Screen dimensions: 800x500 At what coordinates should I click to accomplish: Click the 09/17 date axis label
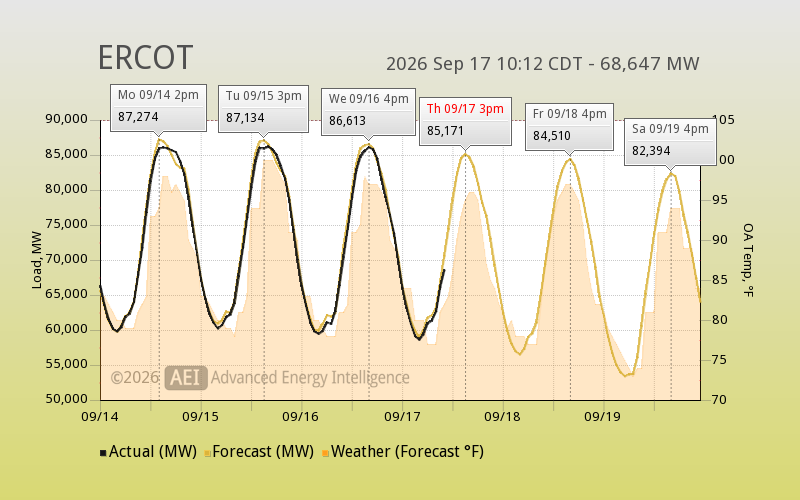coord(402,417)
